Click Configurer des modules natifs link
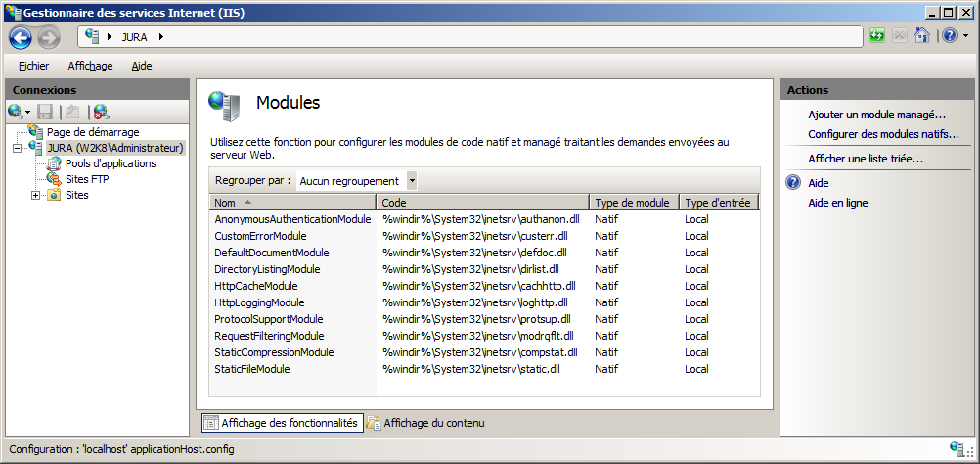The height and width of the screenshot is (464, 980). click(883, 134)
